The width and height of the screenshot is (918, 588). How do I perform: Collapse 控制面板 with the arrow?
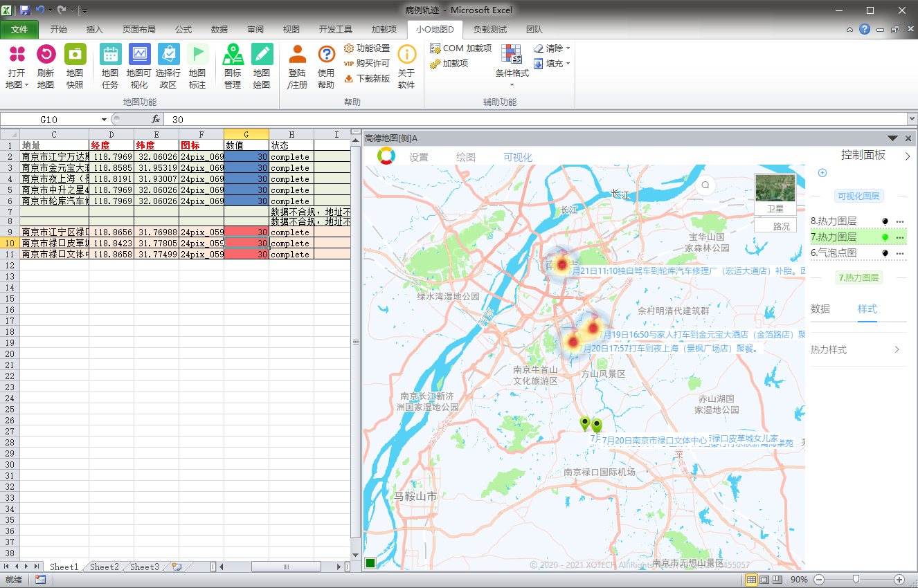(908, 157)
